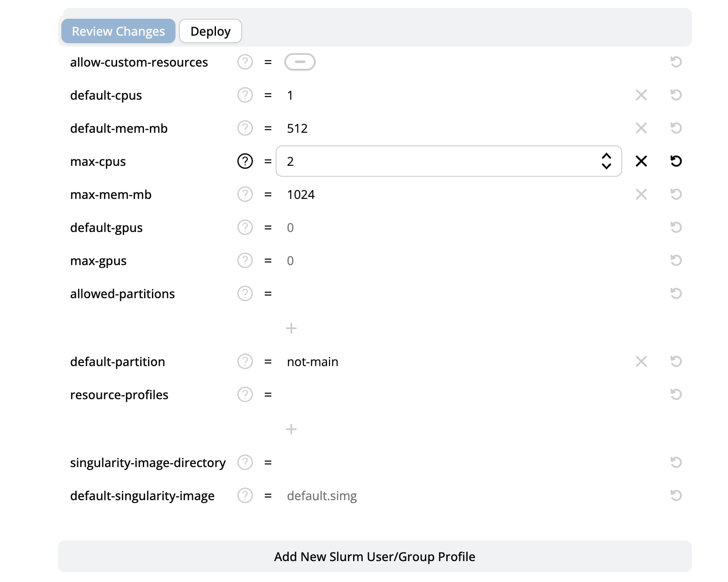Show help for default-singularity-image

pyautogui.click(x=245, y=496)
